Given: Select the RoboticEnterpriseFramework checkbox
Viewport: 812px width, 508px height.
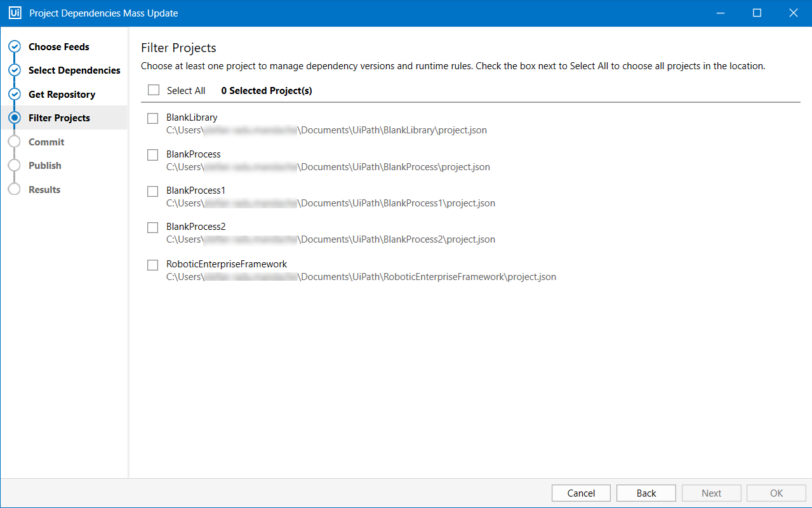Looking at the screenshot, I should click(152, 265).
